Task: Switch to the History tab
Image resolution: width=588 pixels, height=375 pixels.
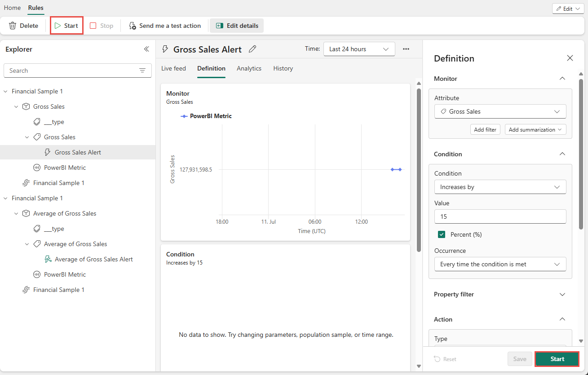Action: pos(283,68)
